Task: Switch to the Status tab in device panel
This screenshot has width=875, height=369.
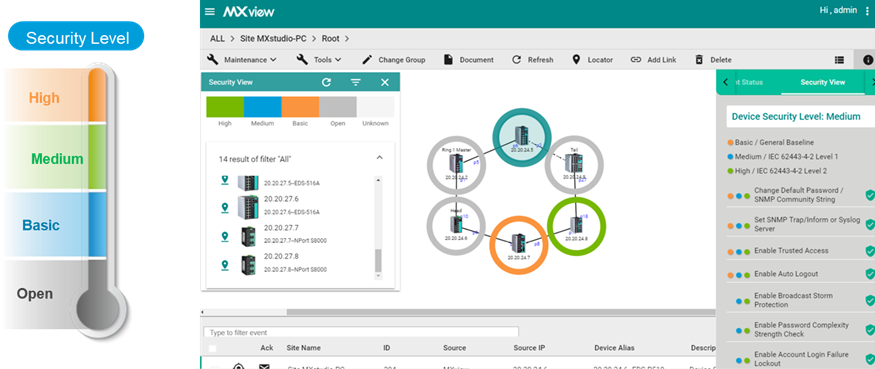Action: click(748, 82)
